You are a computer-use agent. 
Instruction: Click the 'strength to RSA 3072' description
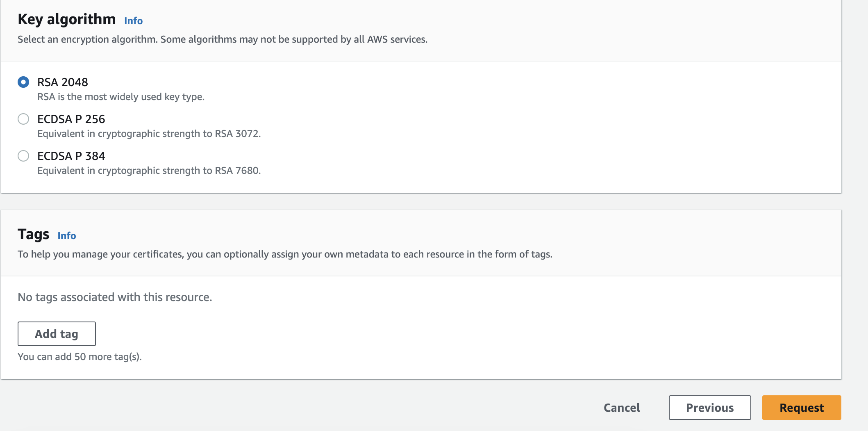(149, 134)
